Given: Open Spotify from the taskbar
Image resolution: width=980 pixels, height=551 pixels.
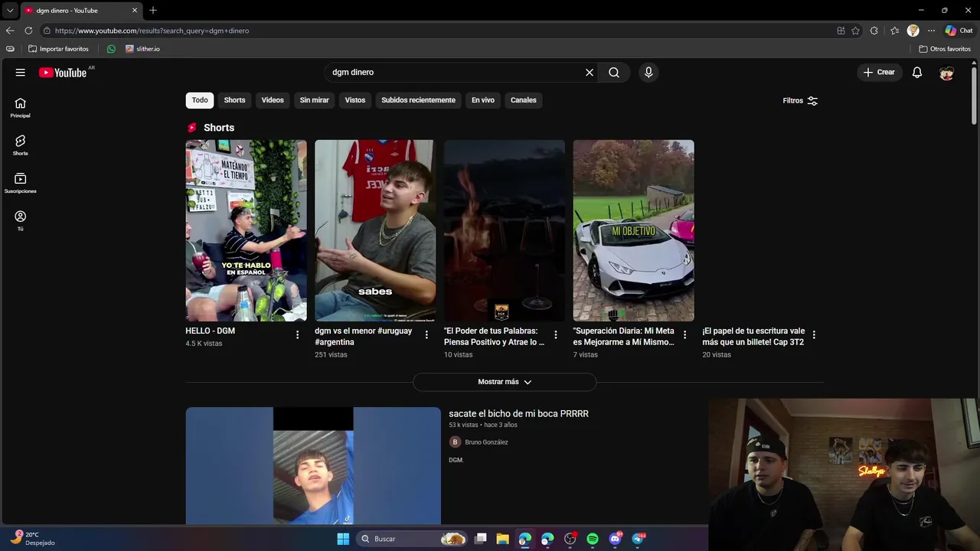Looking at the screenshot, I should click(593, 539).
